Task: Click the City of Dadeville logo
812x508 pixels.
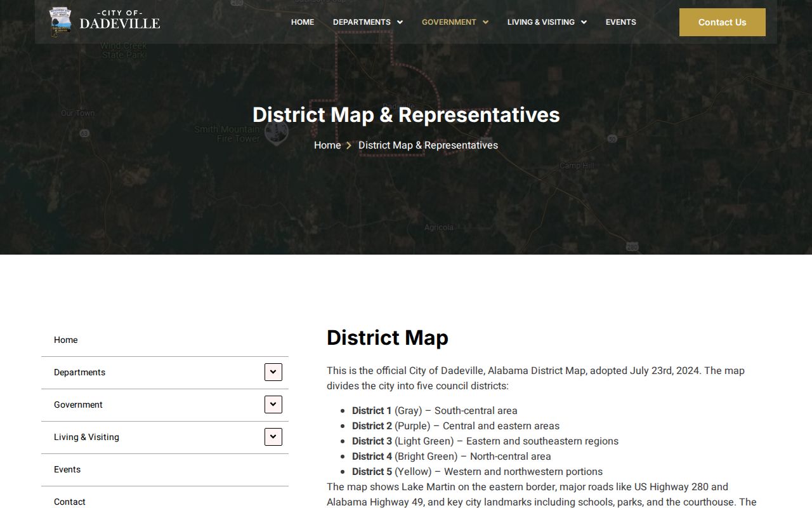Action: (105, 22)
